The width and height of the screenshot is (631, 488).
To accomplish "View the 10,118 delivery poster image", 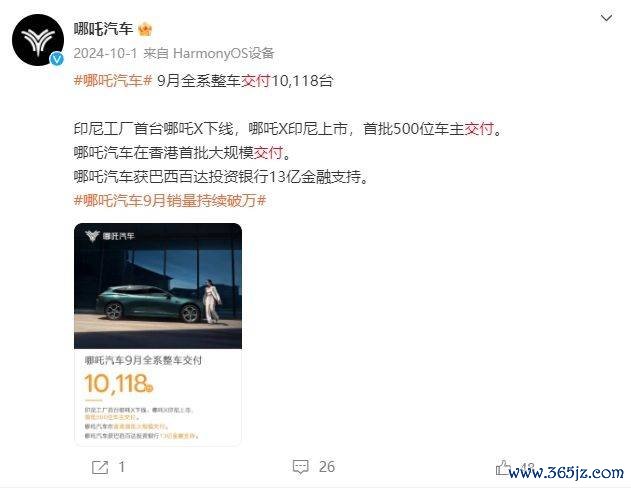I will (158, 334).
